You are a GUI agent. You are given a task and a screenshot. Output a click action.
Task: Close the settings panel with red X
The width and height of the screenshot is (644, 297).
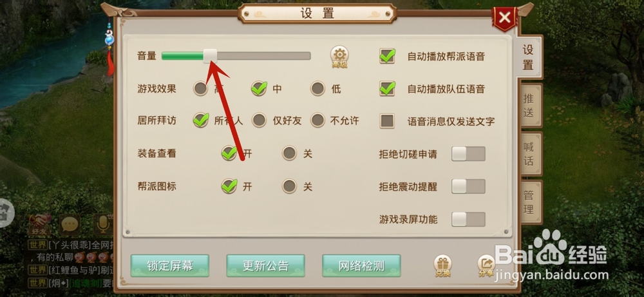point(504,17)
